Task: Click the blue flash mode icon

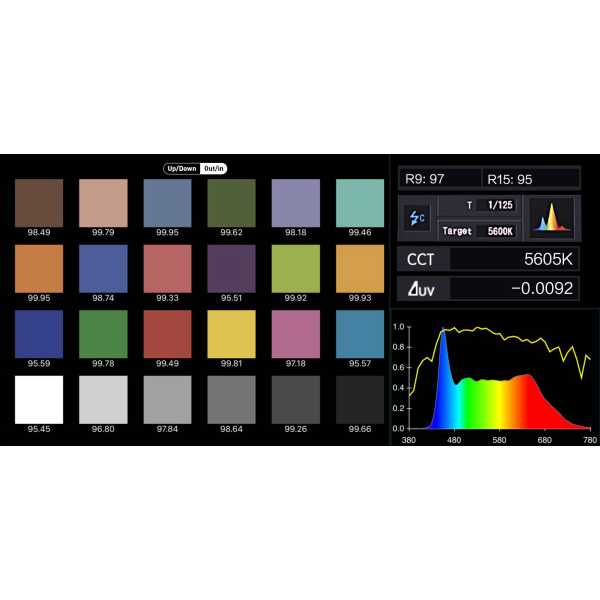Action: (x=416, y=219)
